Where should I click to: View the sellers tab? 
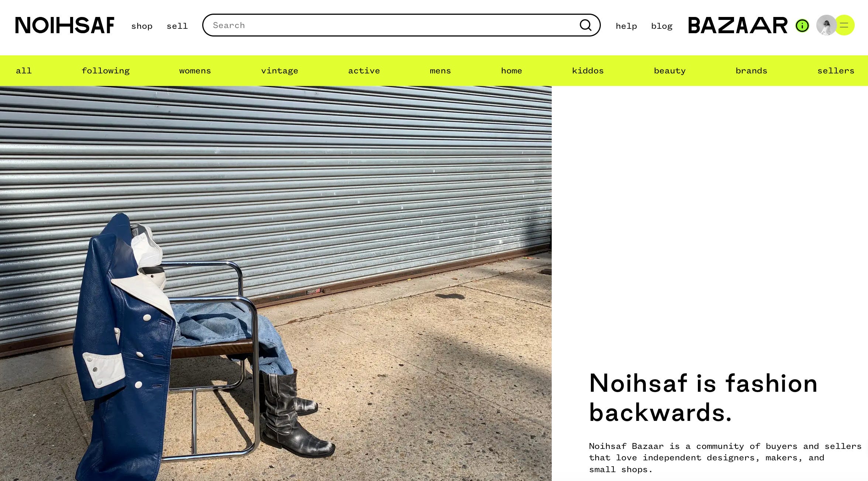[x=836, y=70]
